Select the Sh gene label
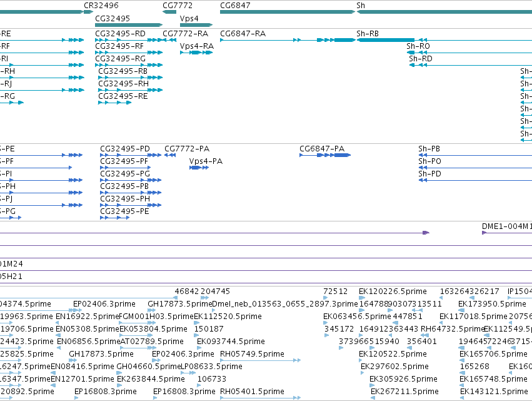The height and width of the screenshot is (401, 532). pos(361,6)
